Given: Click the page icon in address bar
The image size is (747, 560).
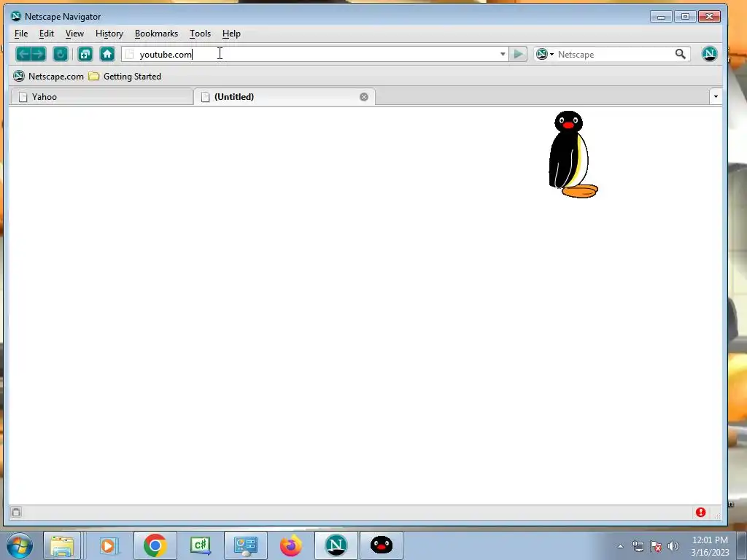Looking at the screenshot, I should click(129, 54).
